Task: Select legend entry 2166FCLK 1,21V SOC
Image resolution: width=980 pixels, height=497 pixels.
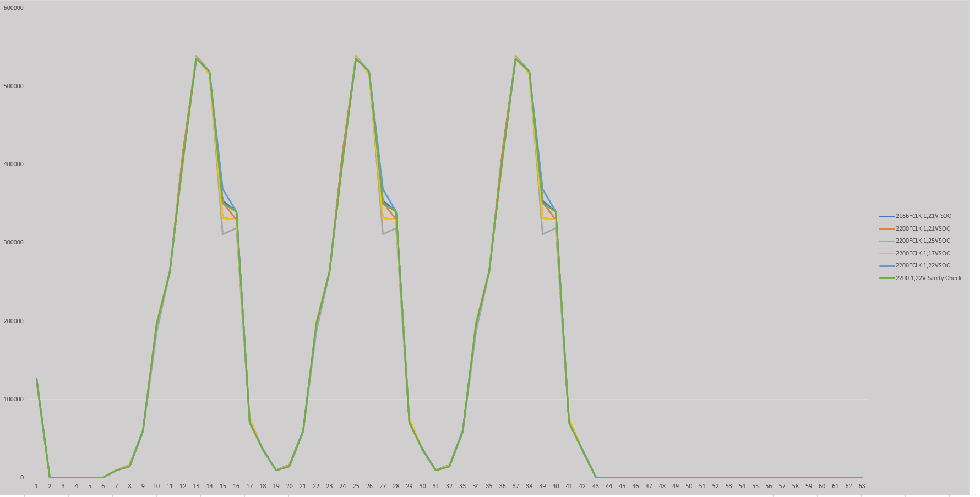Action: [915, 216]
